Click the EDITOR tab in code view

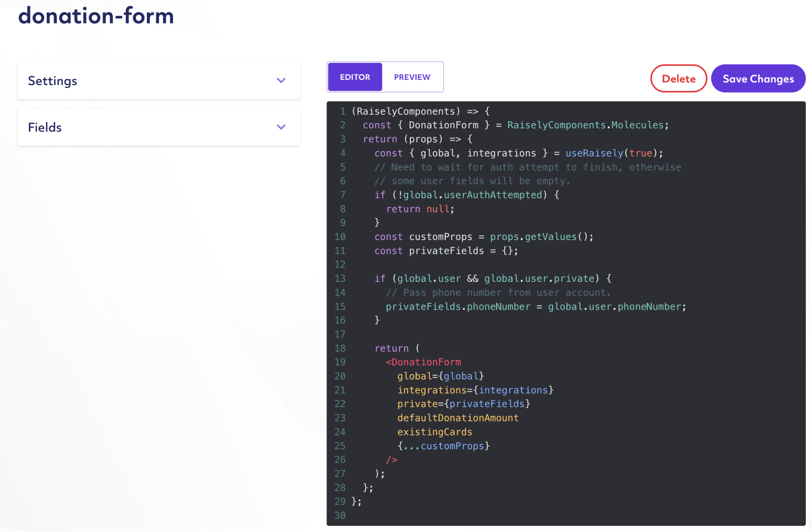(355, 76)
